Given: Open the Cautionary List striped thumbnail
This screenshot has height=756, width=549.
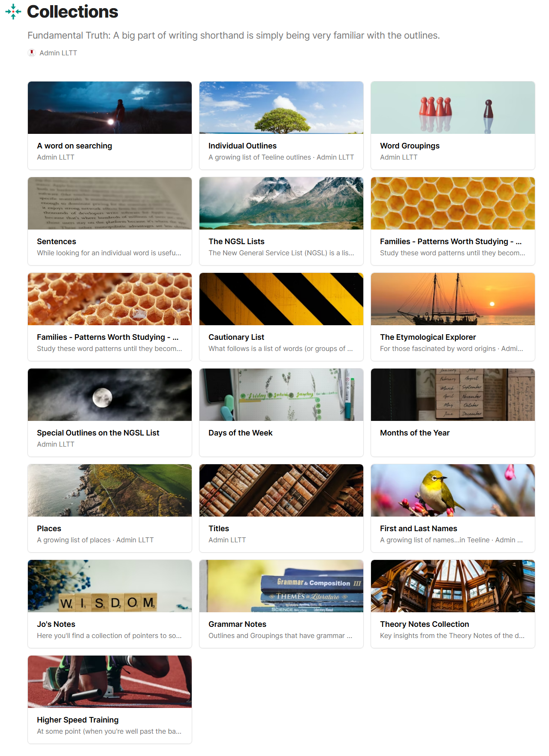Looking at the screenshot, I should pos(281,299).
